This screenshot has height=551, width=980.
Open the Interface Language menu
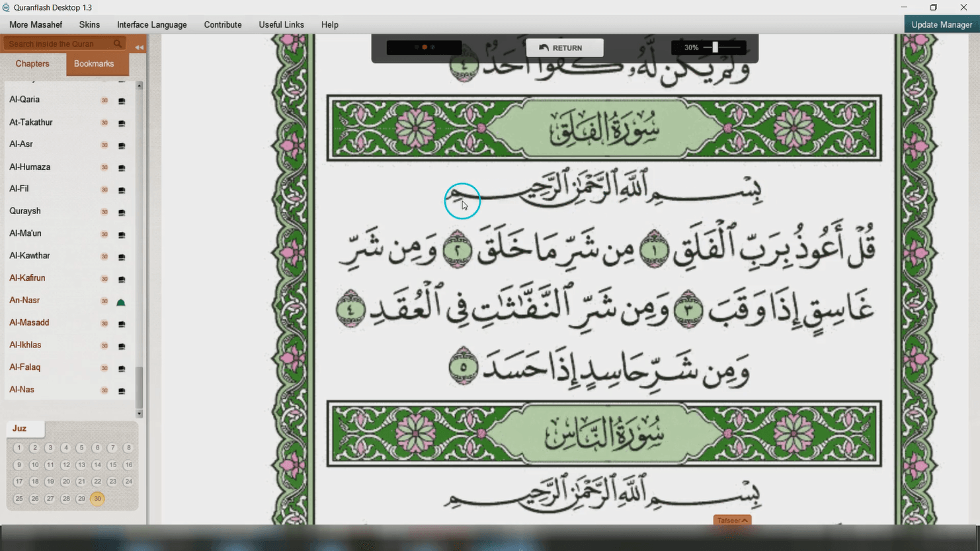click(152, 24)
